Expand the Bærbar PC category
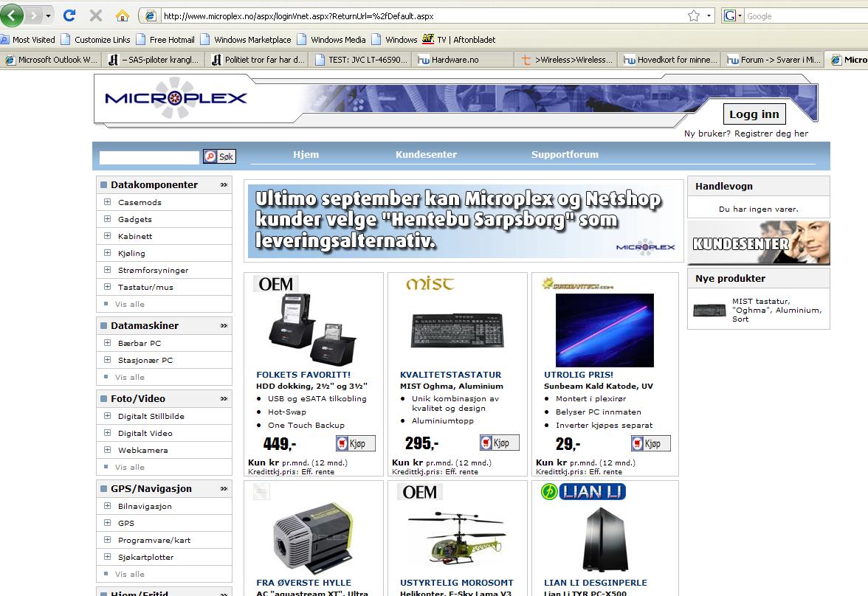Viewport: 868px width, 596px height. point(108,343)
